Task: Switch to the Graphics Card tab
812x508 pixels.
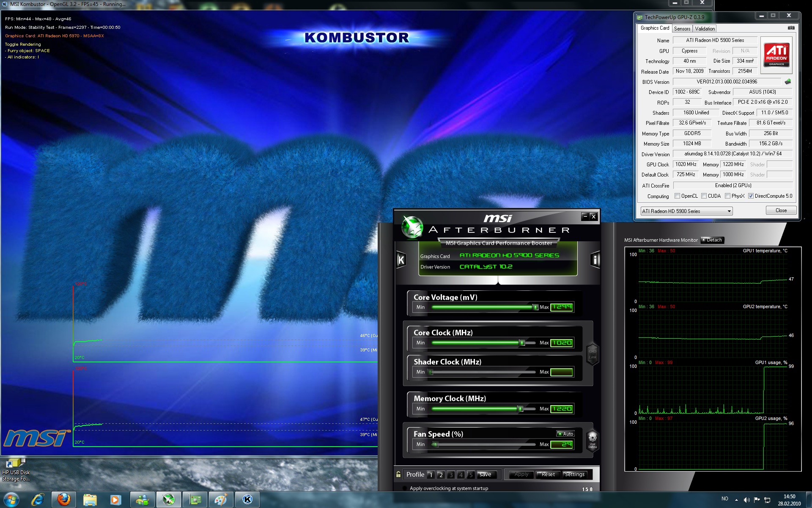Action: pyautogui.click(x=655, y=28)
